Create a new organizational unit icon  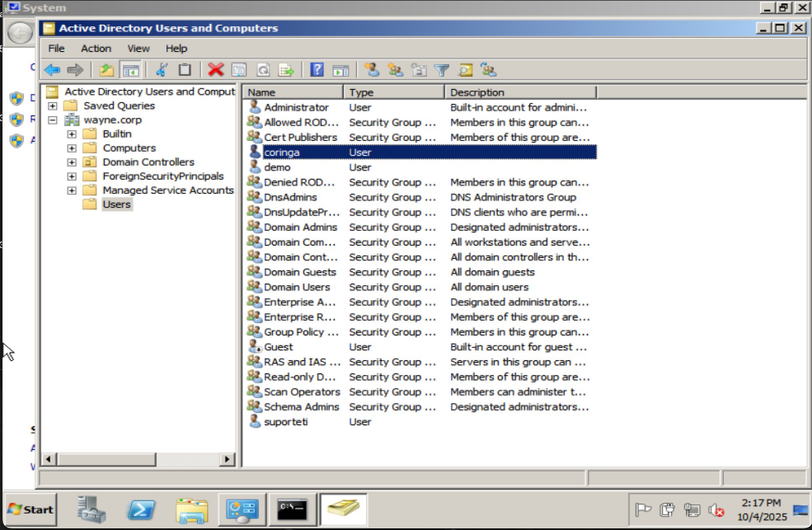coord(419,70)
